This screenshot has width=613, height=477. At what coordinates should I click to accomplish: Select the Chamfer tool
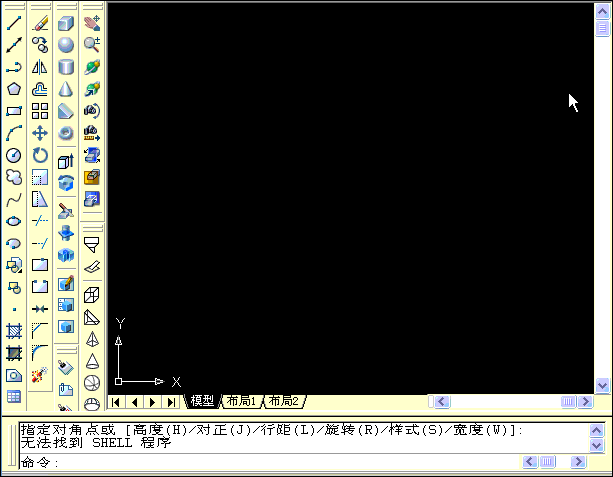coord(40,331)
